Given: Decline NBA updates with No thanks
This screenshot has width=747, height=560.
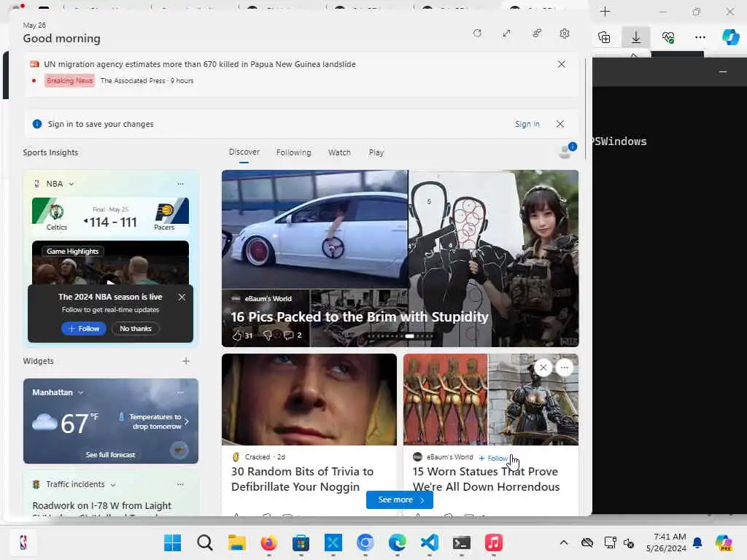Looking at the screenshot, I should [136, 329].
